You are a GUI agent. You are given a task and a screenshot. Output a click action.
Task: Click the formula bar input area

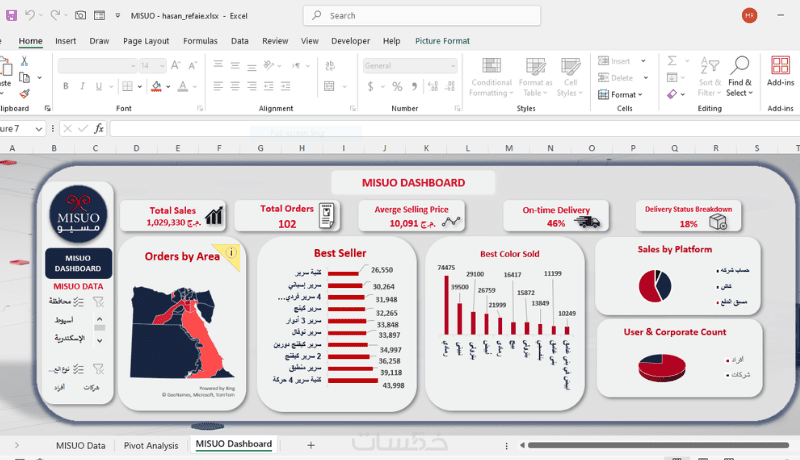pyautogui.click(x=454, y=129)
